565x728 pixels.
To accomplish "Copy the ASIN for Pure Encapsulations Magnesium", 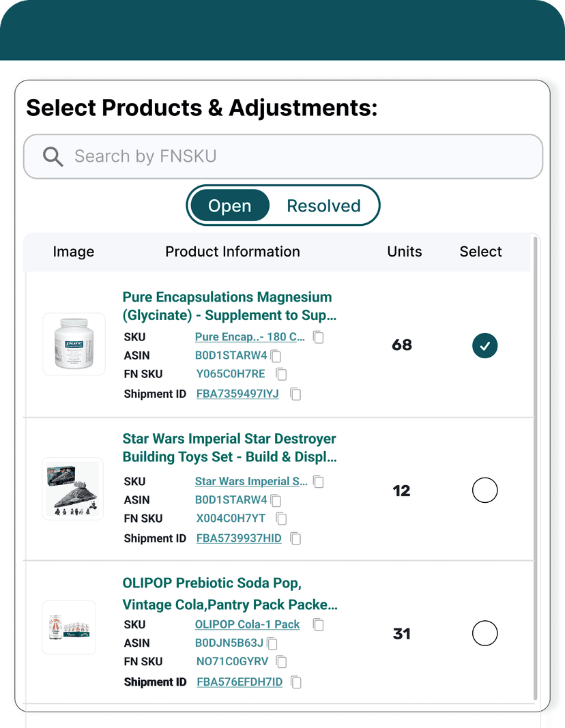I will point(276,355).
